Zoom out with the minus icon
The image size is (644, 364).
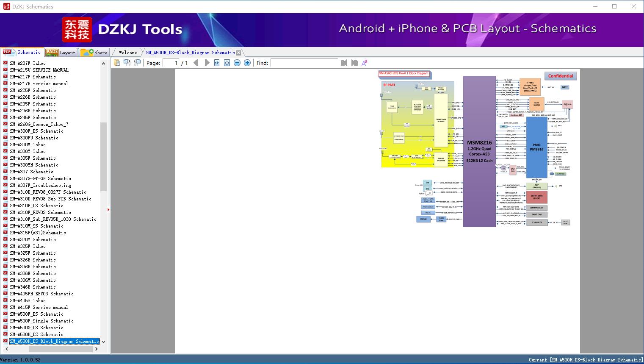(x=237, y=63)
